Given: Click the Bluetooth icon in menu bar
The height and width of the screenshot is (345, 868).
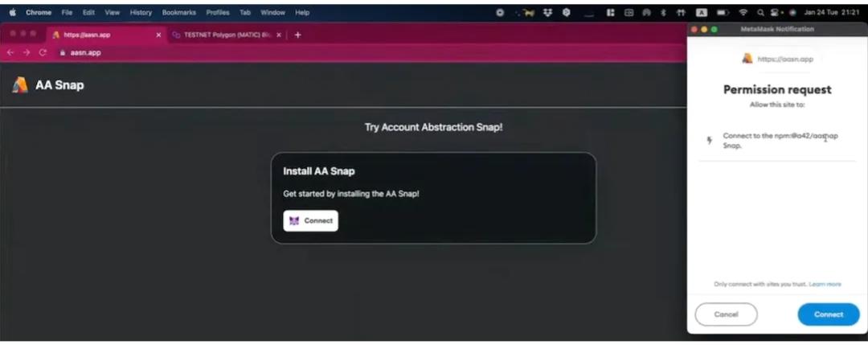Looking at the screenshot, I should tap(663, 12).
